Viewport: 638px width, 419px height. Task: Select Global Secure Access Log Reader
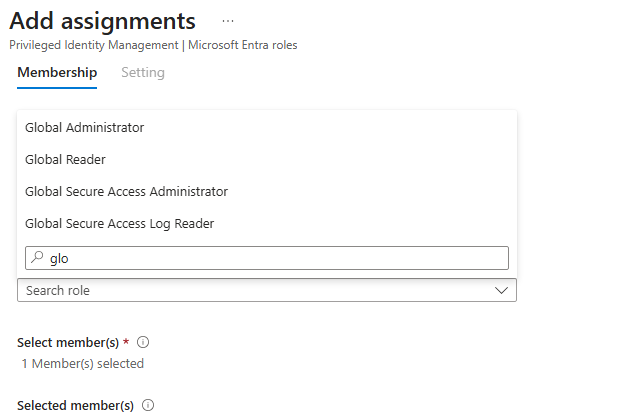point(120,223)
